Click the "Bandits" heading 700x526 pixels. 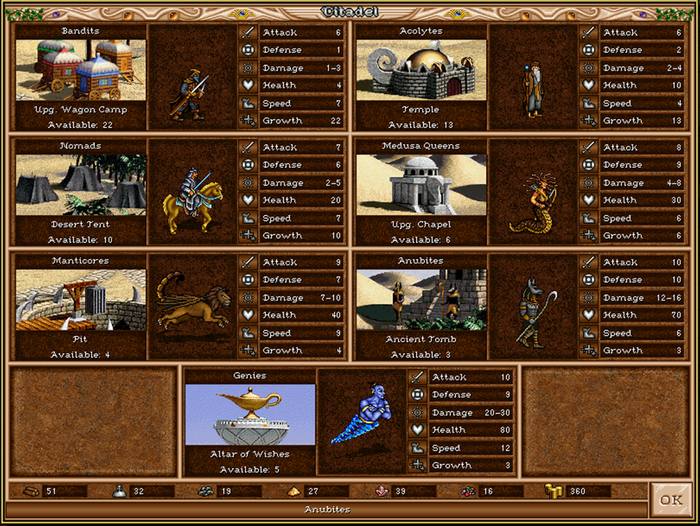pos(80,31)
